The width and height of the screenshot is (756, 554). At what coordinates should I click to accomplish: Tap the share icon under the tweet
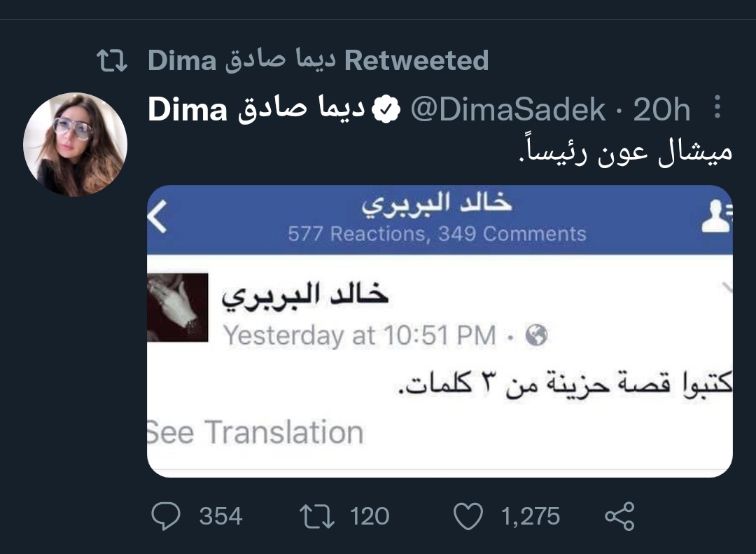coord(619,516)
